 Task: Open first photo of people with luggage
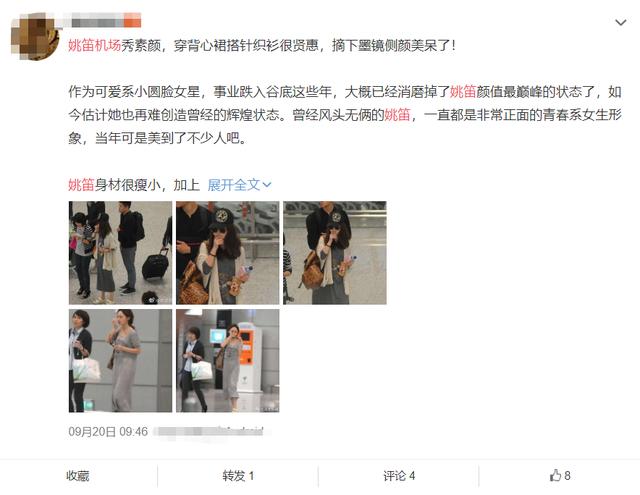(120, 253)
